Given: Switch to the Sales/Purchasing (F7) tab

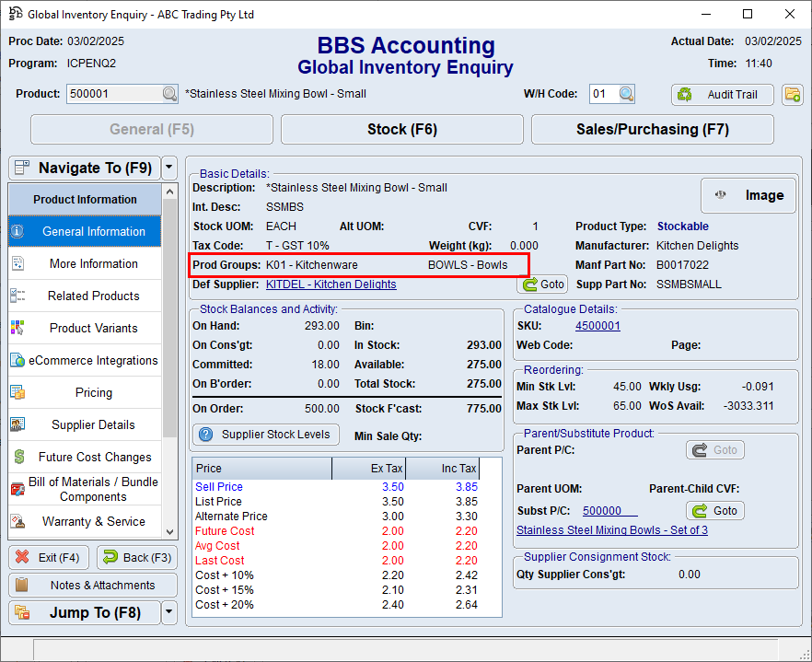Looking at the screenshot, I should (x=652, y=130).
